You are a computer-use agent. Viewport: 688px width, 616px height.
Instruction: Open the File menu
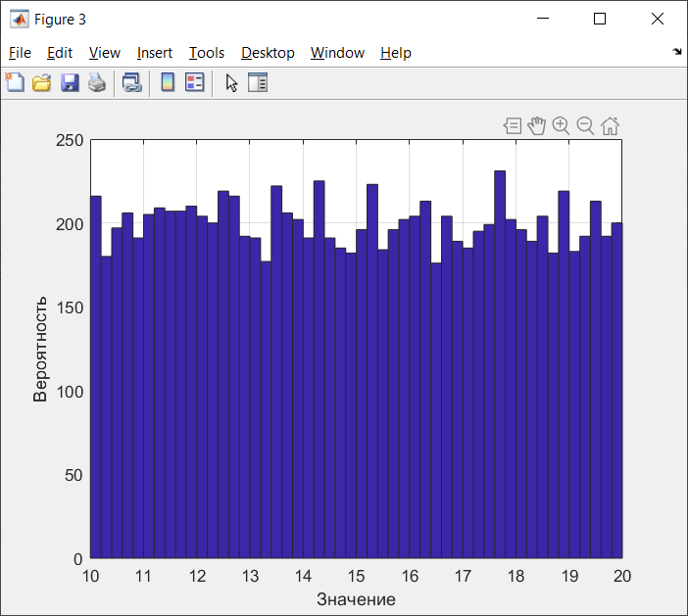click(20, 53)
